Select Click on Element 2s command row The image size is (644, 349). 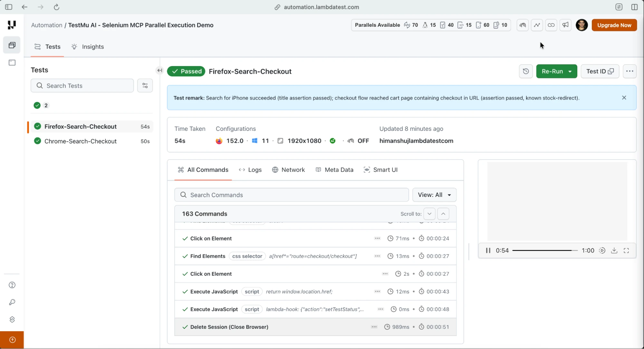(315, 274)
